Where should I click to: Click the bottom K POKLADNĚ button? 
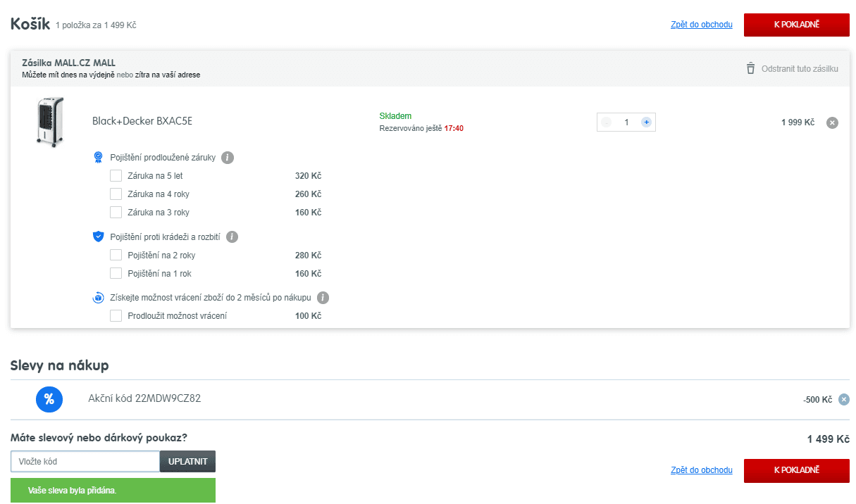point(797,470)
